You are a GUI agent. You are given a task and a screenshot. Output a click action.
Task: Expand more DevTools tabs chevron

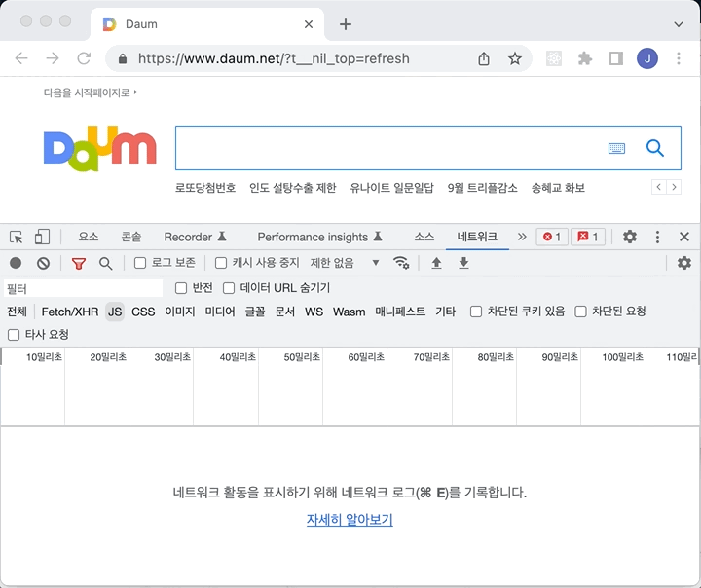point(522,237)
